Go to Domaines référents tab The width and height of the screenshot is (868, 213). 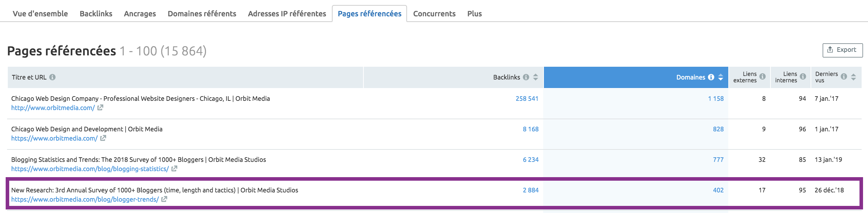(202, 13)
